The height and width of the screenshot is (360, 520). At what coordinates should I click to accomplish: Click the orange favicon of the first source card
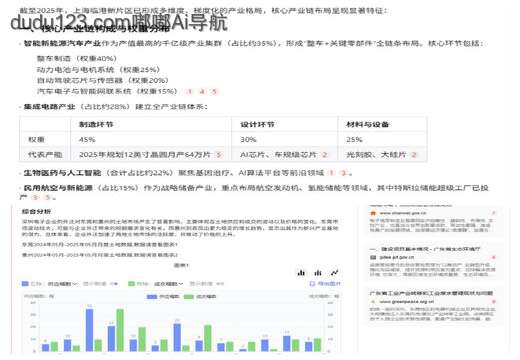pyautogui.click(x=373, y=213)
